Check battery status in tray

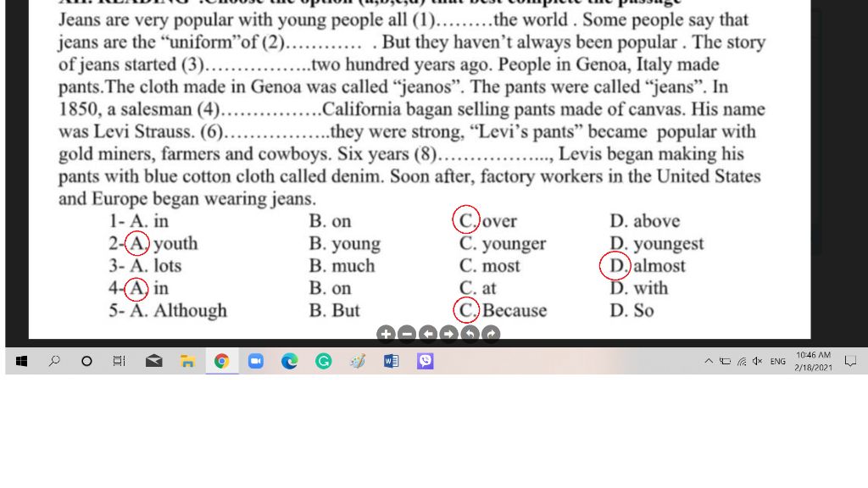coord(726,361)
